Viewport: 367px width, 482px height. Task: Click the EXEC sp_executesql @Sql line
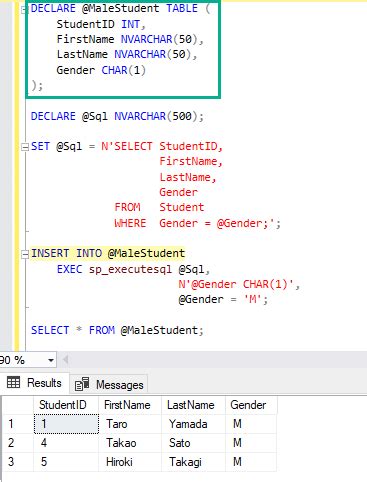pyautogui.click(x=133, y=269)
